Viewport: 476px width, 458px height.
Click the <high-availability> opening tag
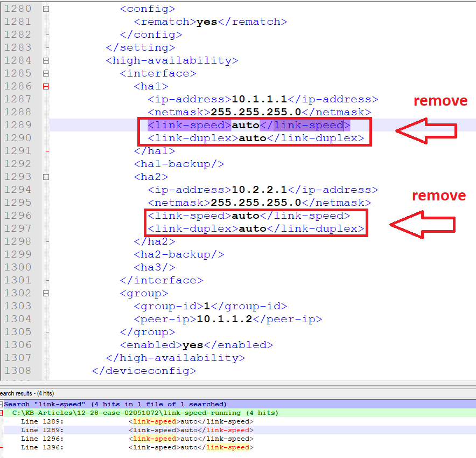pyautogui.click(x=172, y=60)
